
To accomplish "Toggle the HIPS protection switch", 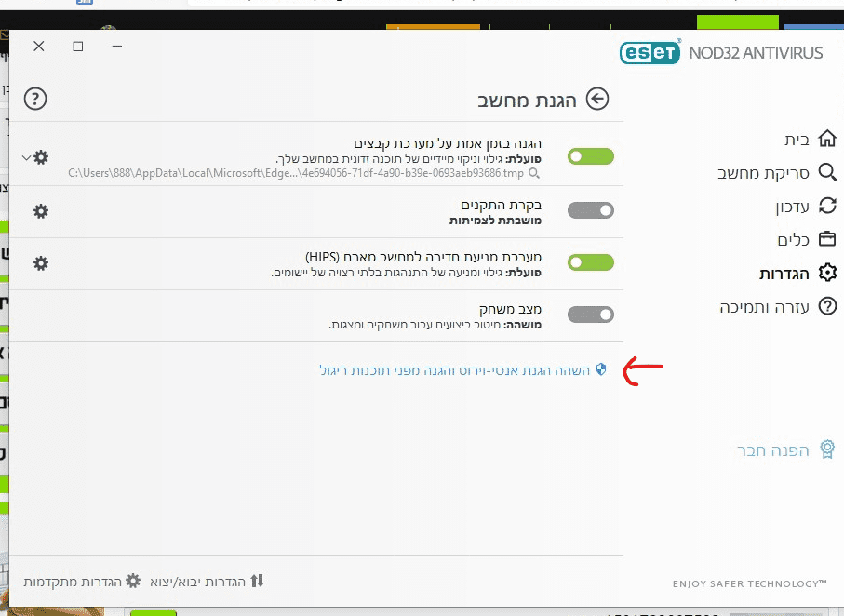I will pos(591,262).
